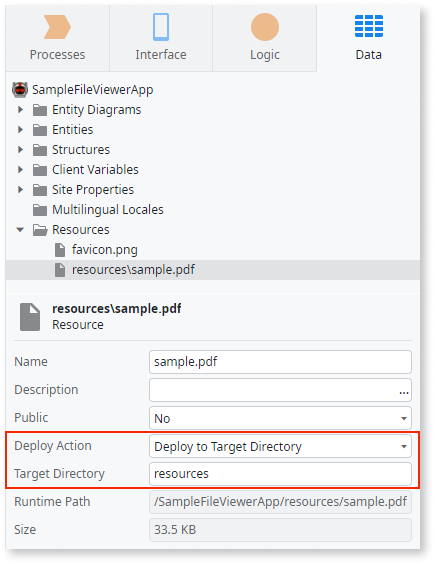This screenshot has height=564, width=435.
Task: Open the Deploy Action dropdown
Action: click(x=280, y=446)
